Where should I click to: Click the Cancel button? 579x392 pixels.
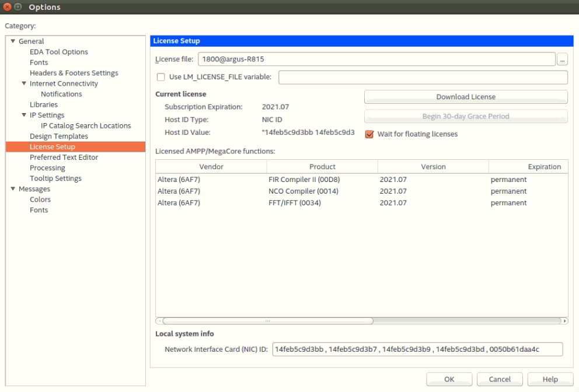click(500, 379)
